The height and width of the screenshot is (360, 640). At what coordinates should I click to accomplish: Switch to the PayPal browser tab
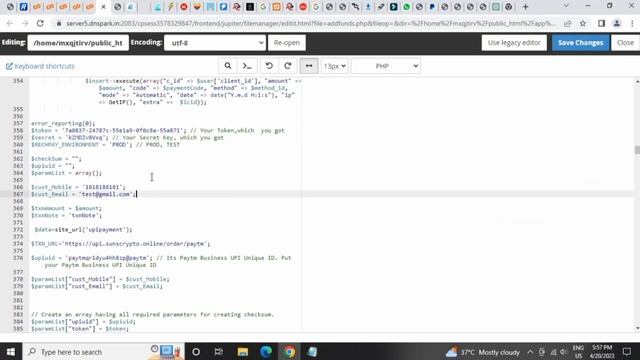[x=432, y=7]
